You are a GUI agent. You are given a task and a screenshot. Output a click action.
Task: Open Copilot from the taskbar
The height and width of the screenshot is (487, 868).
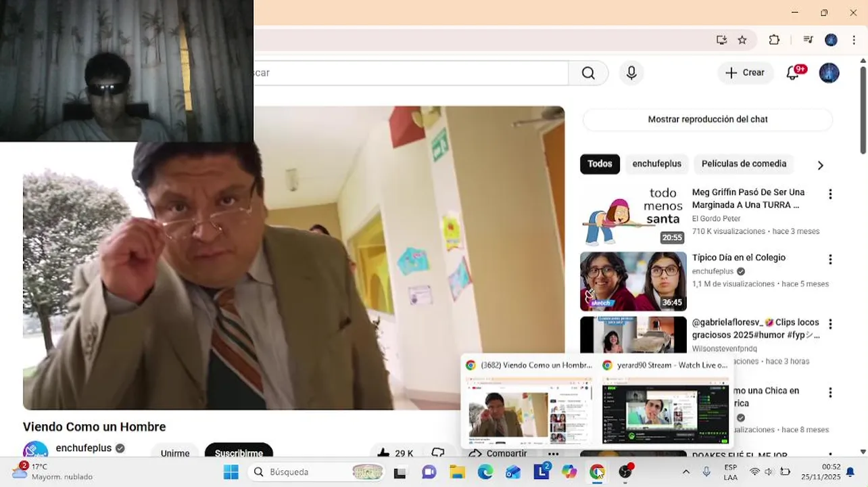569,472
